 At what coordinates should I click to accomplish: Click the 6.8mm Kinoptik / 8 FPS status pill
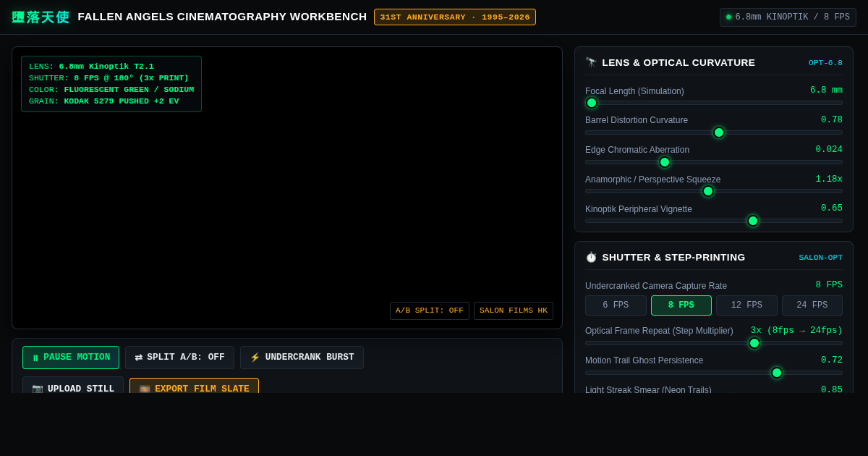point(788,17)
